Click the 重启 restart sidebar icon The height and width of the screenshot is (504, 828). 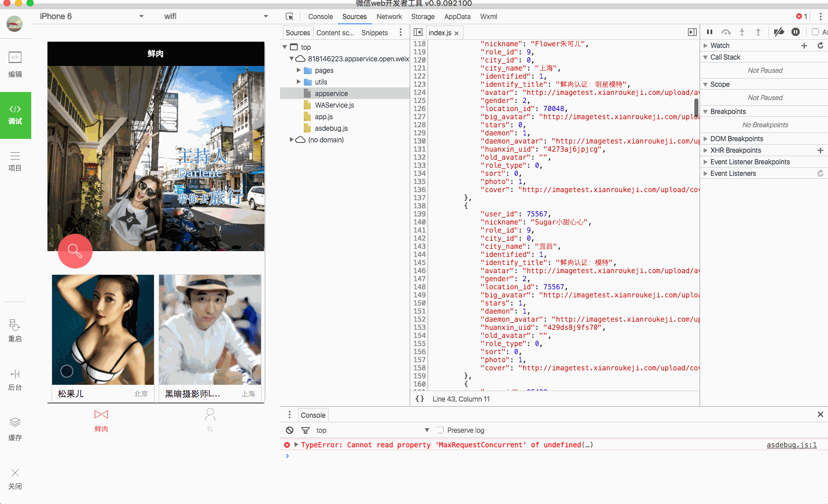pyautogui.click(x=15, y=330)
